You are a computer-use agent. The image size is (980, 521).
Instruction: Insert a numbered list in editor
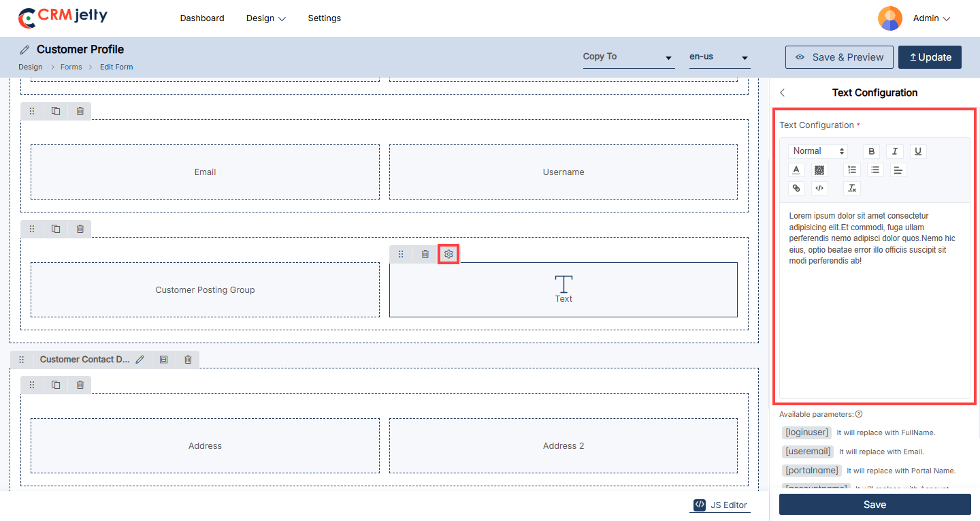[x=852, y=170]
